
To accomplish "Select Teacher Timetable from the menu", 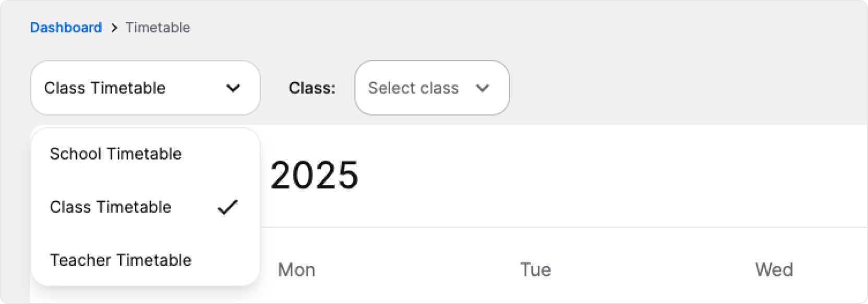I will tap(120, 260).
